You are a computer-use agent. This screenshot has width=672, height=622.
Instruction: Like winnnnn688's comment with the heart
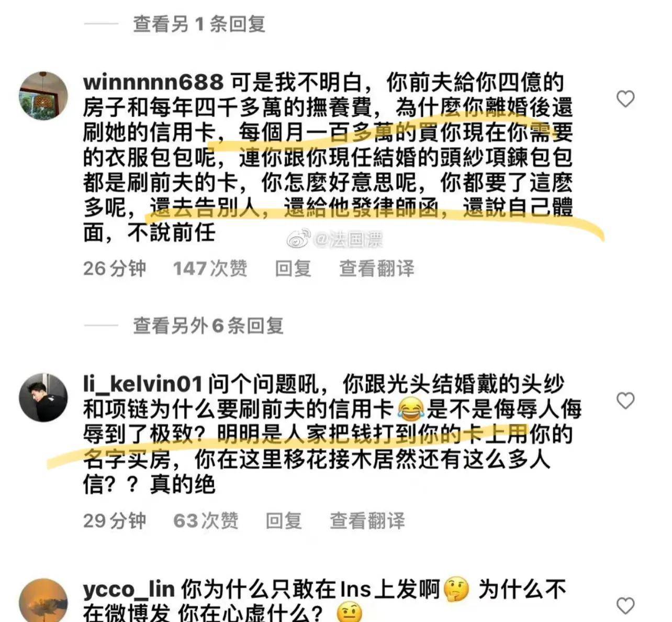(625, 98)
